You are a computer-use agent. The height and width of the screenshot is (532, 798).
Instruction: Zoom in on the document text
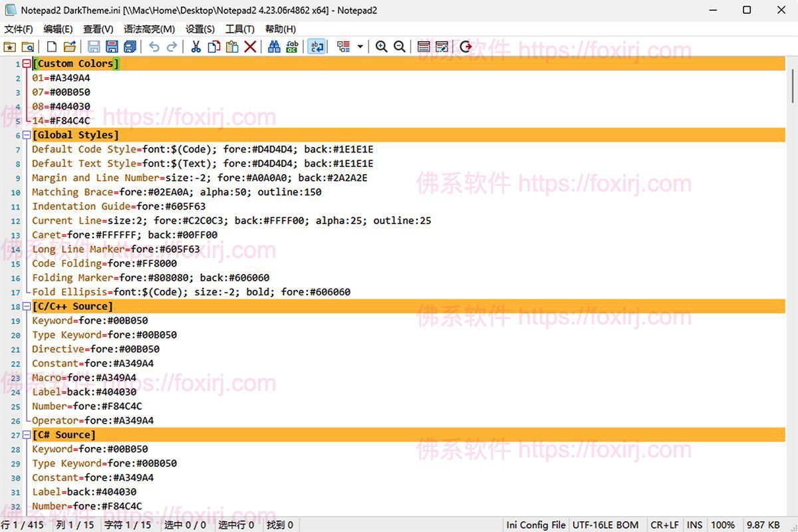tap(381, 47)
